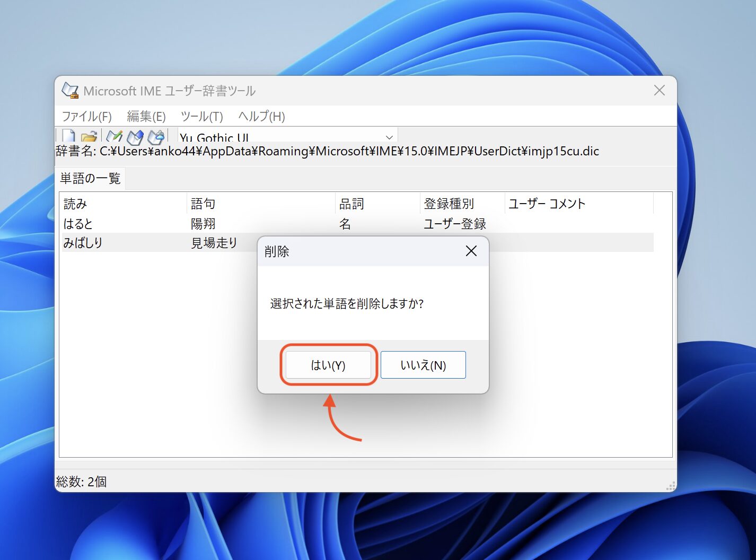Open the Yu Gothic UI font dropdown
Screen dimensions: 756x560
pyautogui.click(x=389, y=137)
